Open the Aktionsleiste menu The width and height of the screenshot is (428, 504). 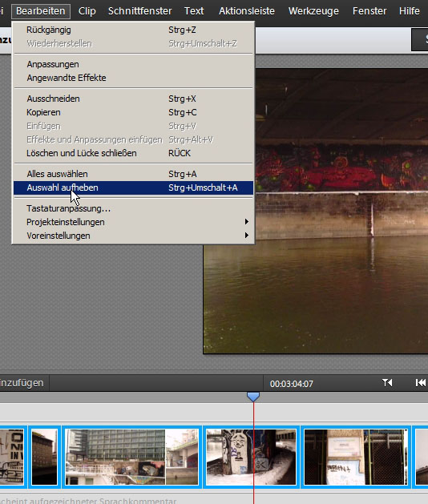point(247,11)
